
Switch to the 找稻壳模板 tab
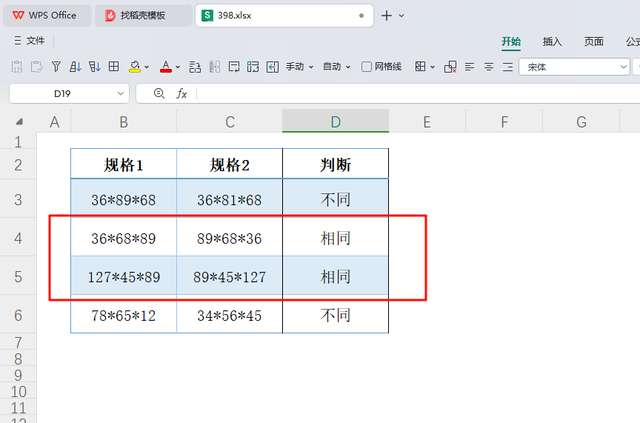143,16
